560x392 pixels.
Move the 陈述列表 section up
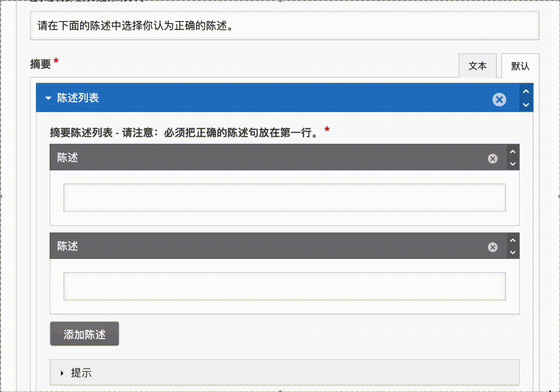pyautogui.click(x=526, y=91)
